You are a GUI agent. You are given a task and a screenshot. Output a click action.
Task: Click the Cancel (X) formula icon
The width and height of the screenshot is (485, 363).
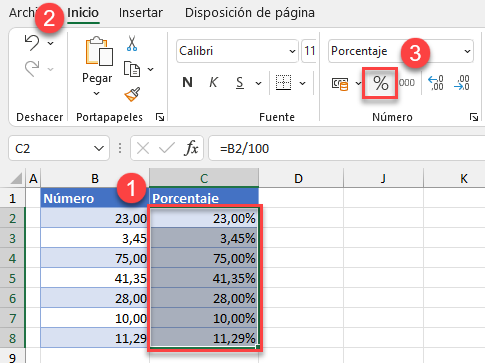(143, 148)
